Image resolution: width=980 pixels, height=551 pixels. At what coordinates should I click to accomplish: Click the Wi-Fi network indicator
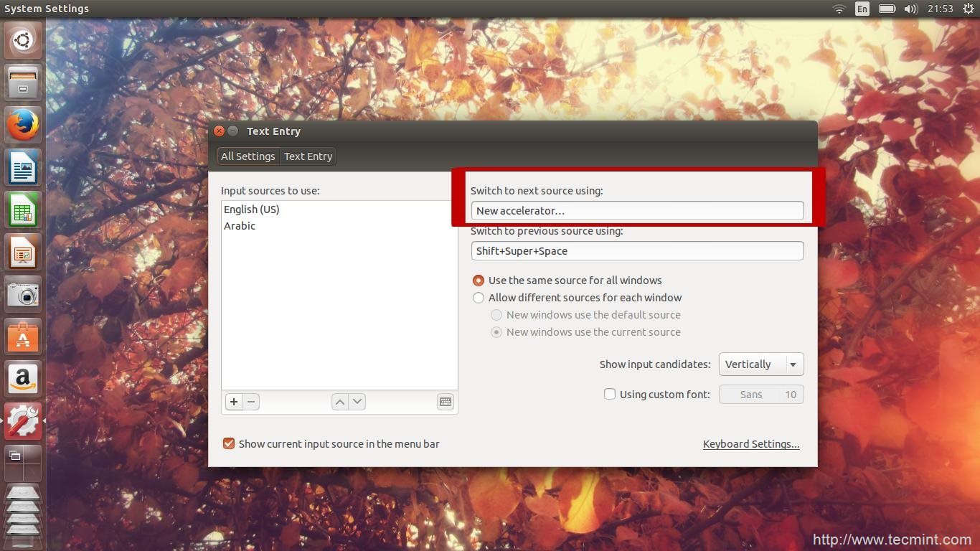point(839,9)
